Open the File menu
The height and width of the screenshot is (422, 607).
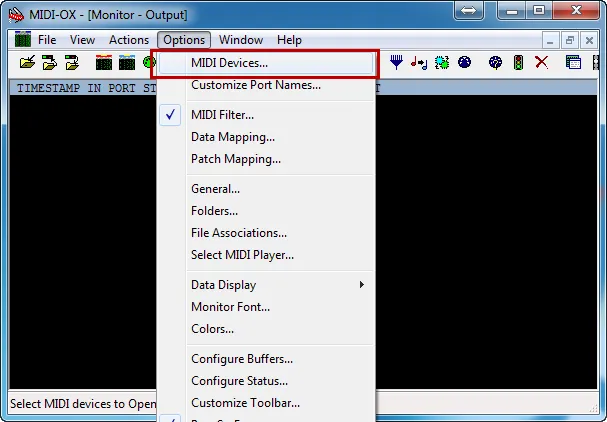click(x=47, y=40)
